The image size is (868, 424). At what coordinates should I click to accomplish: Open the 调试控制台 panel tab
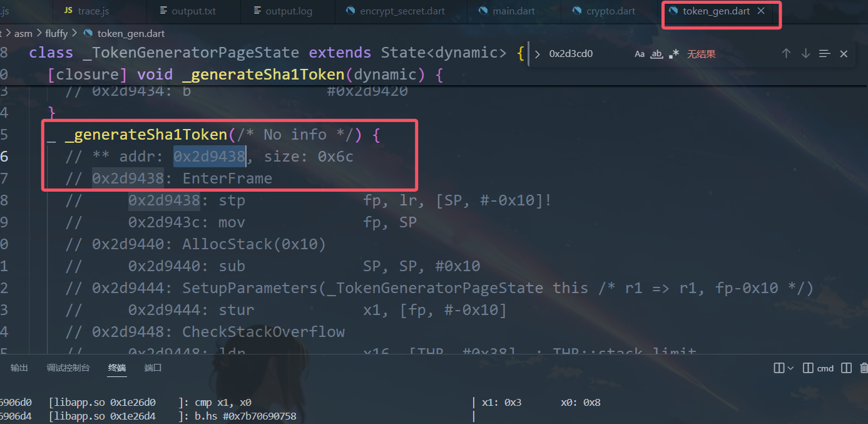point(68,368)
